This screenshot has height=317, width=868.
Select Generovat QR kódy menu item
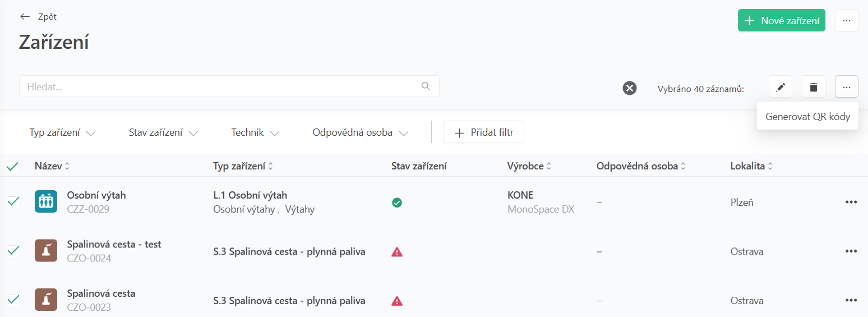click(x=807, y=117)
